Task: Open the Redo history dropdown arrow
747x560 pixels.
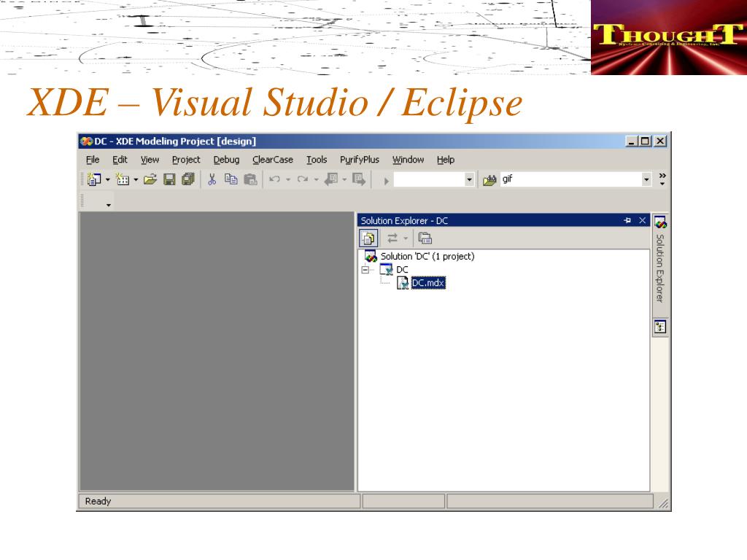Action: click(x=316, y=180)
